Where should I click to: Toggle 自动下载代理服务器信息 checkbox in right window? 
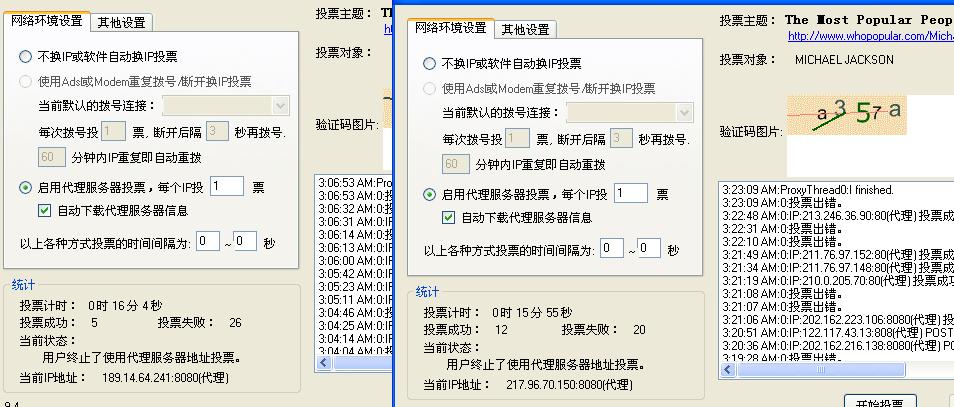pos(448,218)
